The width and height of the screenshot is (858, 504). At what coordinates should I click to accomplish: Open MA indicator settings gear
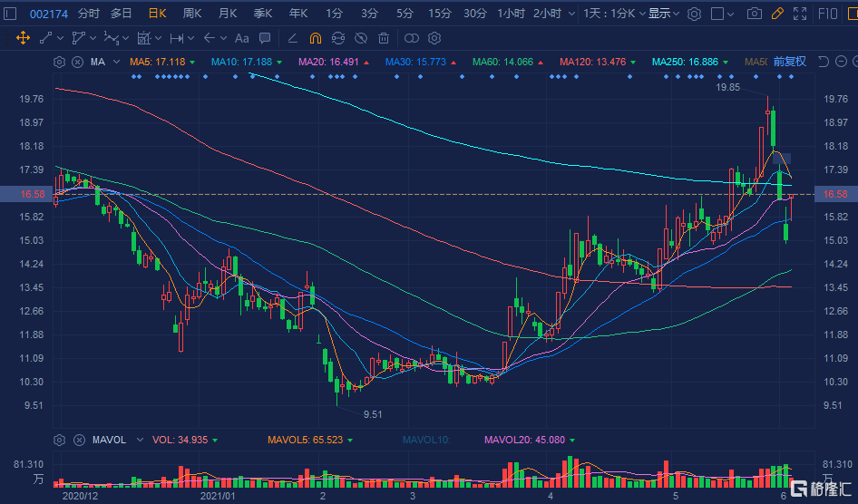click(x=60, y=62)
